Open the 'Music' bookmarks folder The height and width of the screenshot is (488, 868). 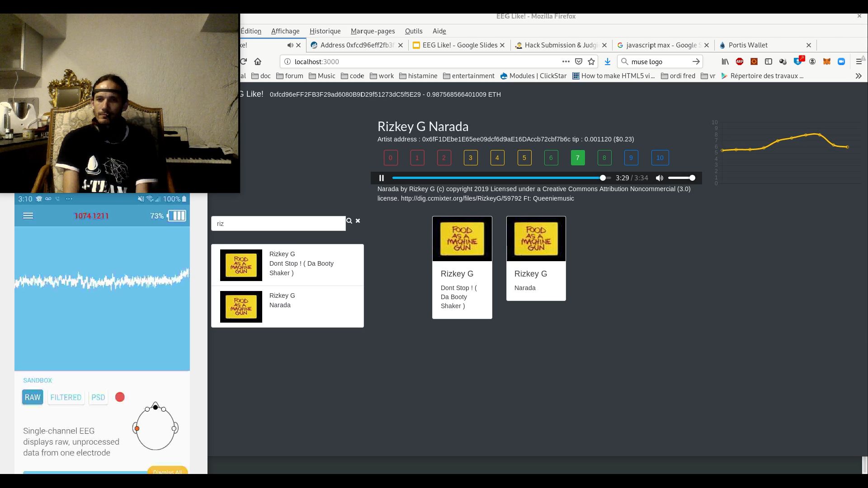pos(322,76)
